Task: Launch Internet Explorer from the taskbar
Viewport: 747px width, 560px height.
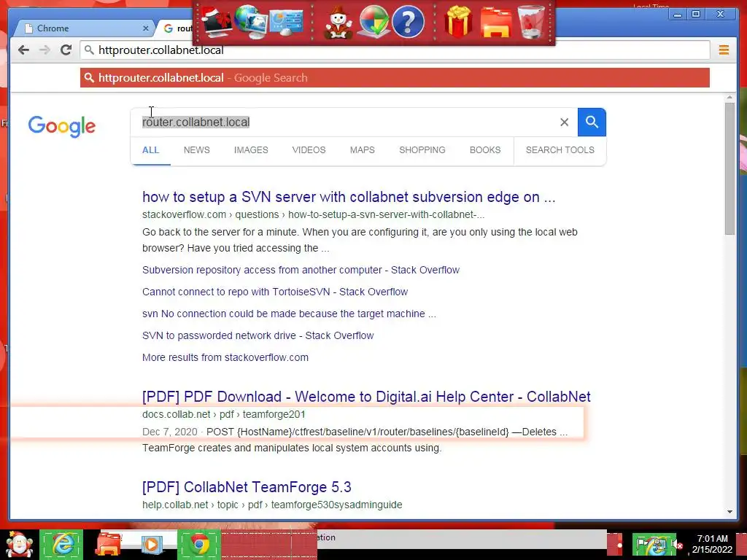Action: click(62, 544)
